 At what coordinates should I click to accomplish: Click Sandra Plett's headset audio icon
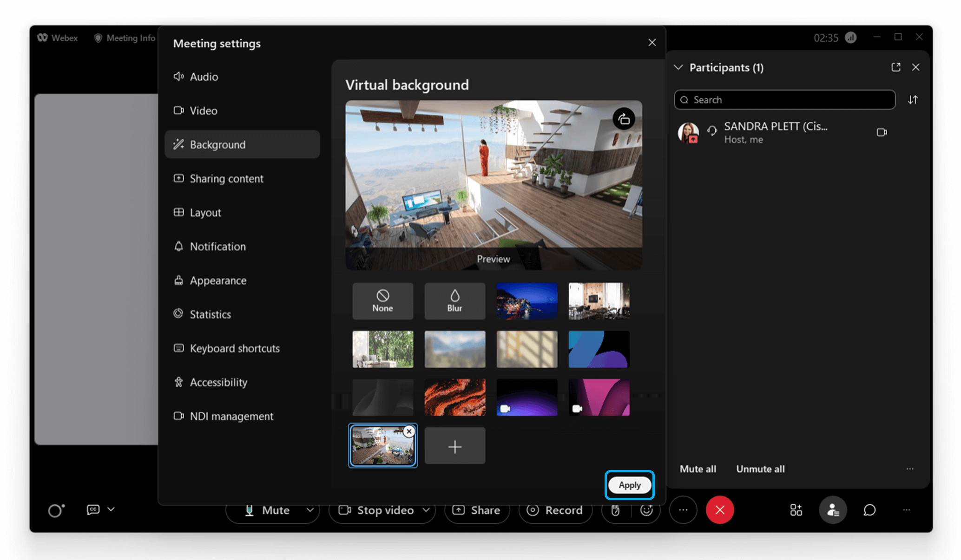(x=712, y=131)
